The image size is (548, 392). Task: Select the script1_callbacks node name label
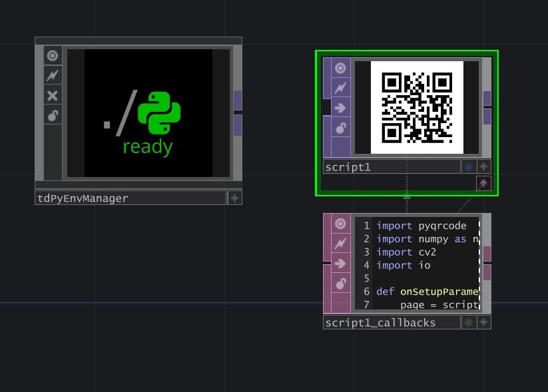click(x=392, y=323)
